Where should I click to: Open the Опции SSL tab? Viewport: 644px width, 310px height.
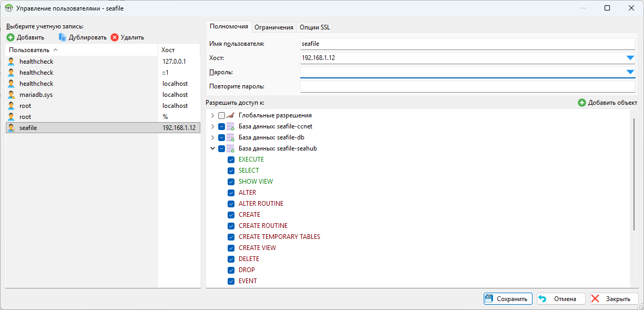coord(314,27)
